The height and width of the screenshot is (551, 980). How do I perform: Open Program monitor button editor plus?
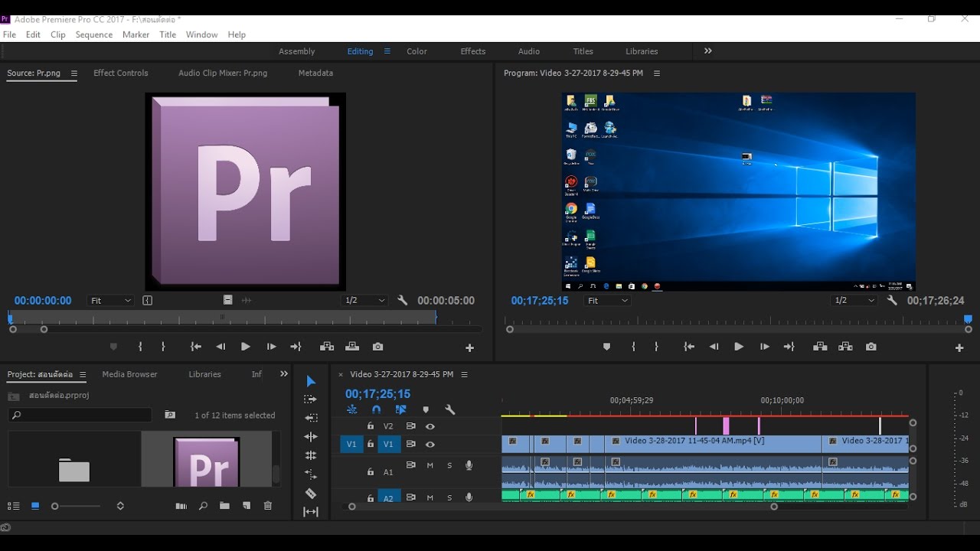959,347
